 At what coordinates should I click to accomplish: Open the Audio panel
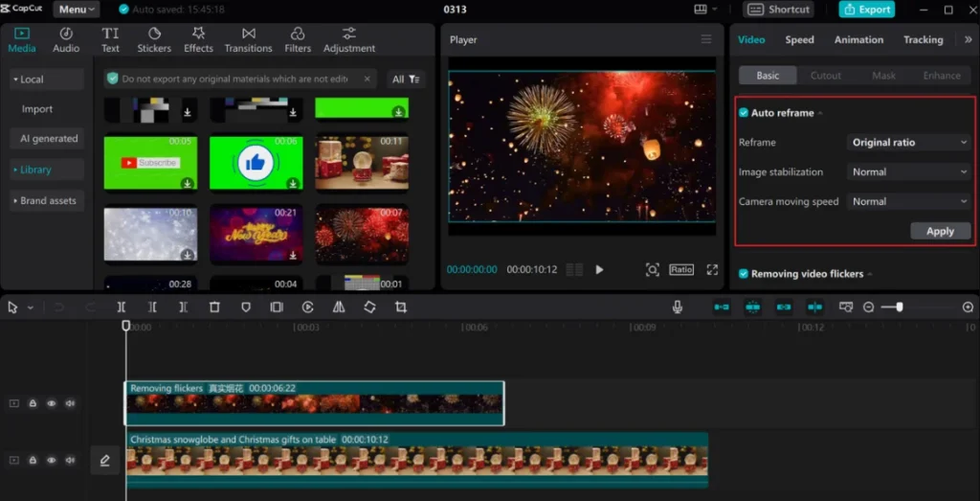pyautogui.click(x=66, y=39)
